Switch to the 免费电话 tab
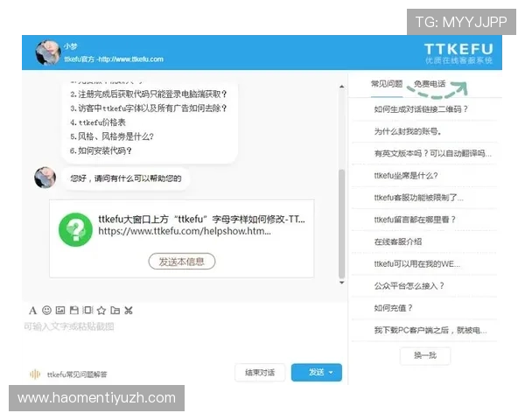 [x=430, y=84]
